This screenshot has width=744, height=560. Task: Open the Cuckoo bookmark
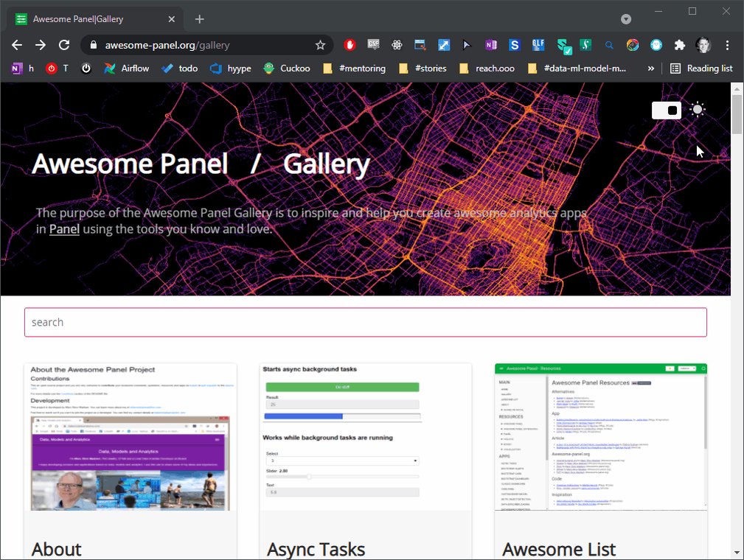(x=287, y=69)
